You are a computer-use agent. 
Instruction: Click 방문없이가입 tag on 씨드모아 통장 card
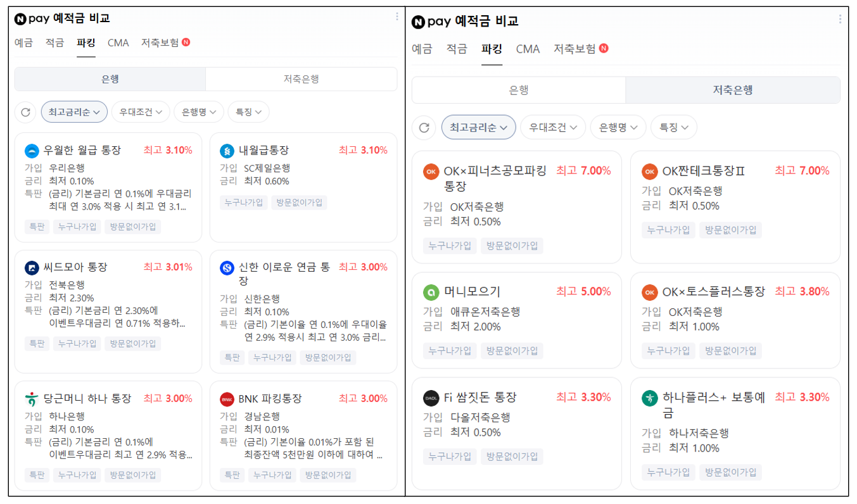point(133,344)
